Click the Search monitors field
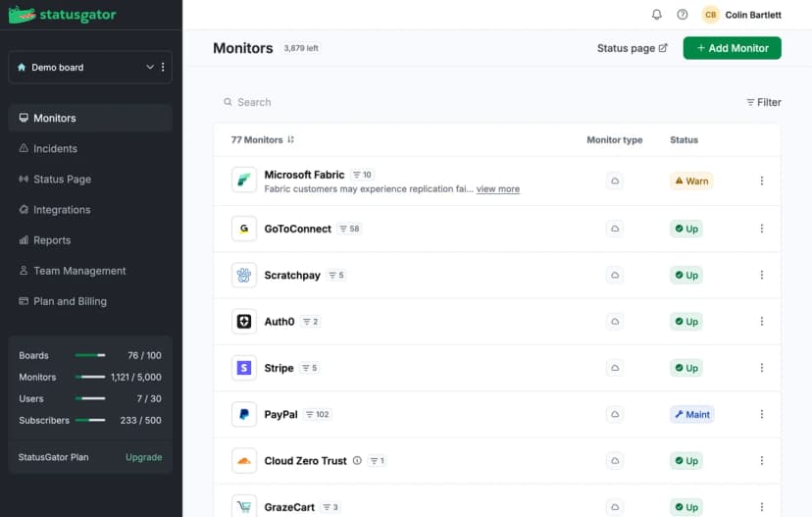 click(477, 102)
